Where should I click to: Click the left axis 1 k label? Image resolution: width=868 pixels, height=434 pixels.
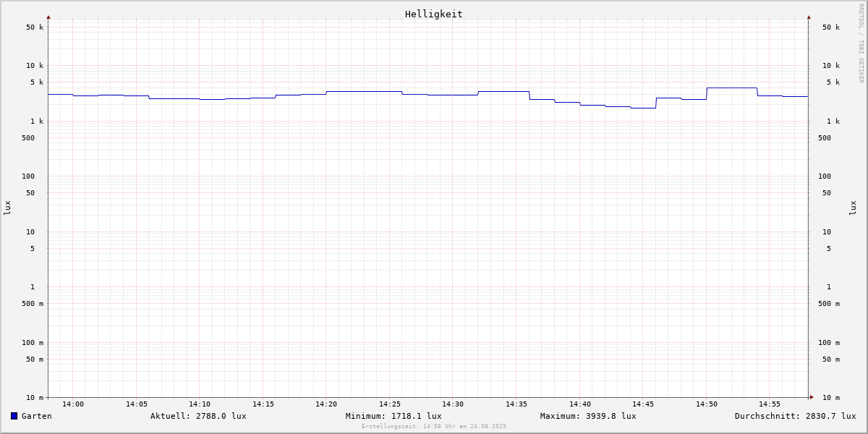point(37,122)
